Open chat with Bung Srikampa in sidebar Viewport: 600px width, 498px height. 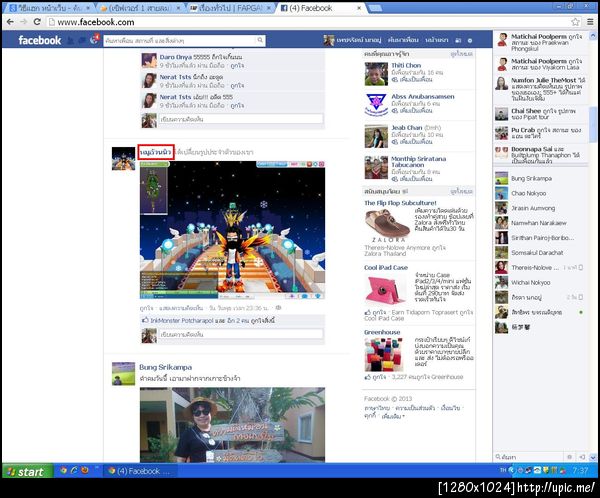[x=540, y=178]
